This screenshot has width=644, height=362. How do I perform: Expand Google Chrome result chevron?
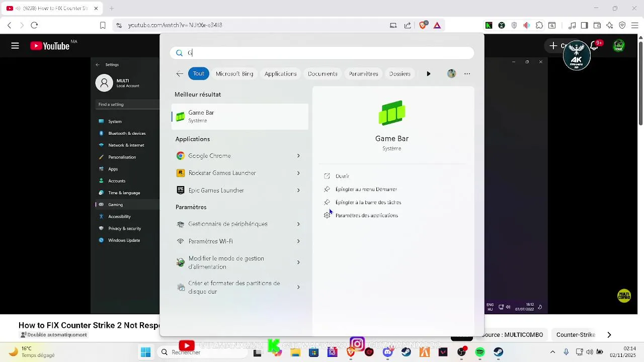pos(298,156)
